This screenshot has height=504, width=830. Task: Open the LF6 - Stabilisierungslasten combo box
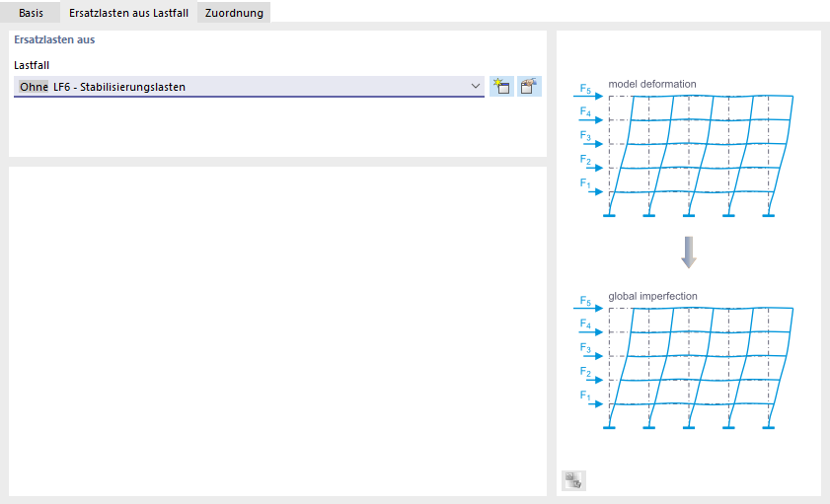(257, 87)
